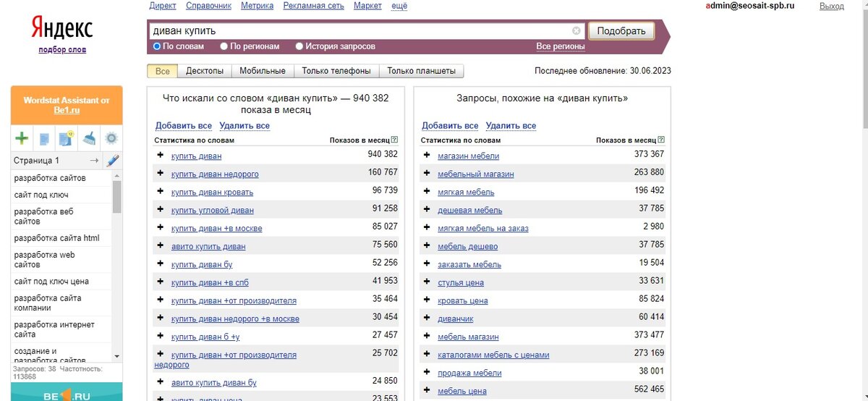Click plus next to продажа мебели
Screen dimensions: 868x401
(x=427, y=373)
